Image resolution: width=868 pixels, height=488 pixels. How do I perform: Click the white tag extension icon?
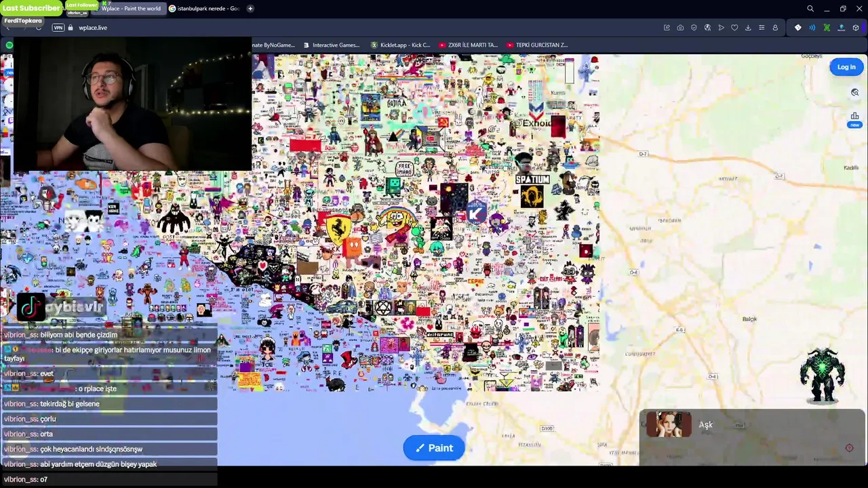(x=798, y=28)
